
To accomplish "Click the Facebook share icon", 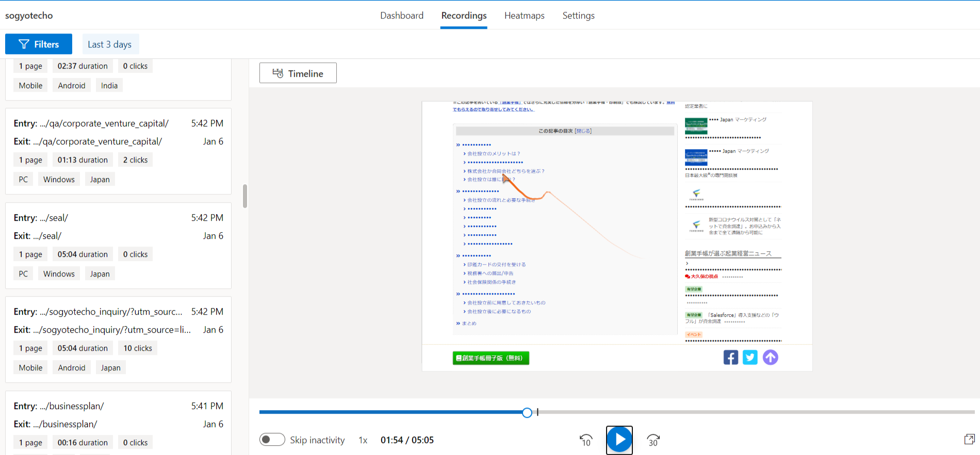I will tap(730, 358).
